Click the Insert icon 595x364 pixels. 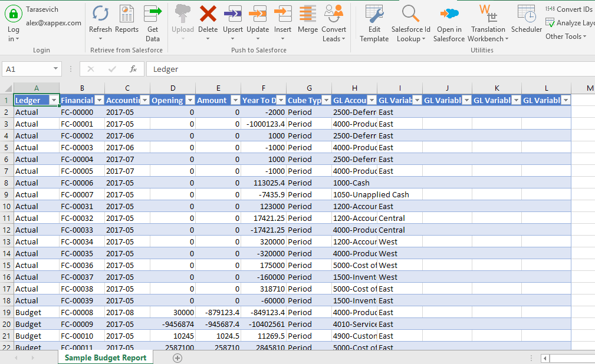click(x=282, y=14)
